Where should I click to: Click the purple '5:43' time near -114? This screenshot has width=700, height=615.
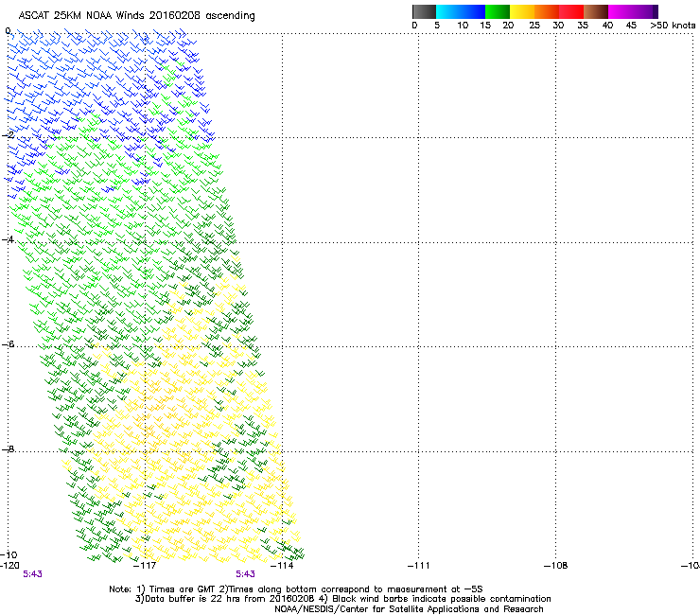click(246, 574)
